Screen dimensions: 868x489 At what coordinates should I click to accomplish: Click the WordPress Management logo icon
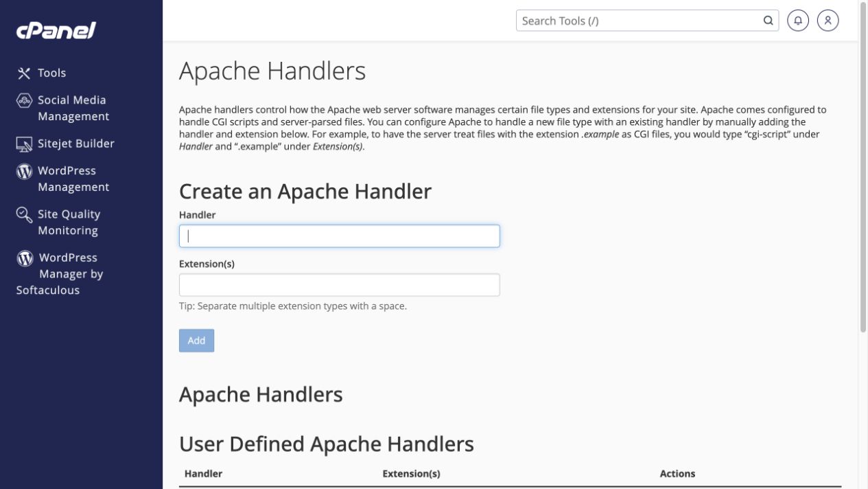pos(24,171)
